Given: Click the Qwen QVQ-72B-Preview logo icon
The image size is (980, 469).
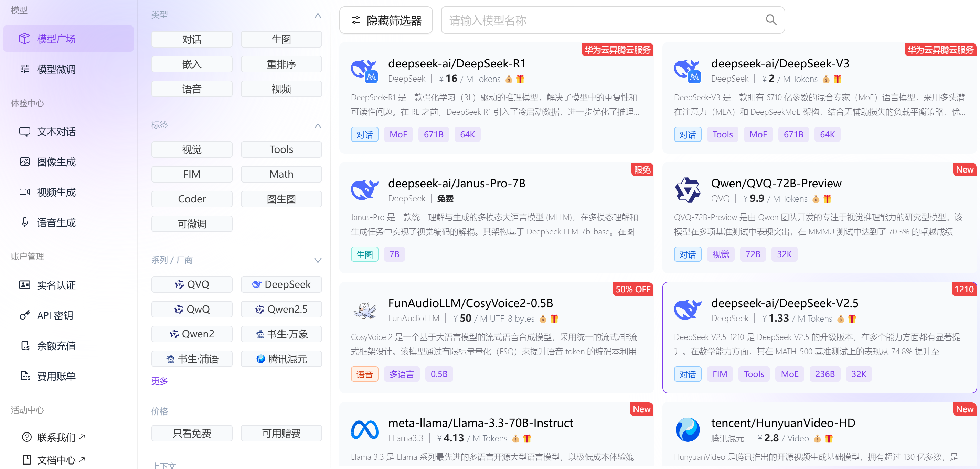Looking at the screenshot, I should tap(687, 190).
